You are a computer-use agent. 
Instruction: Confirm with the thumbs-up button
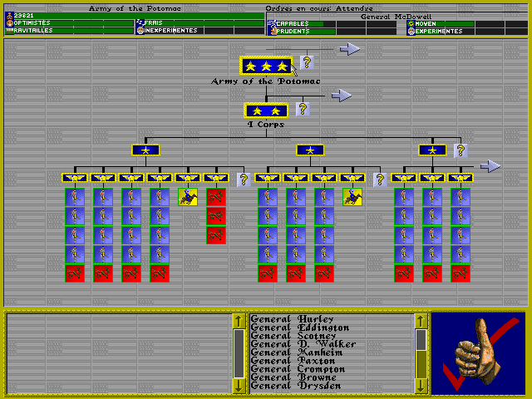[x=479, y=353]
